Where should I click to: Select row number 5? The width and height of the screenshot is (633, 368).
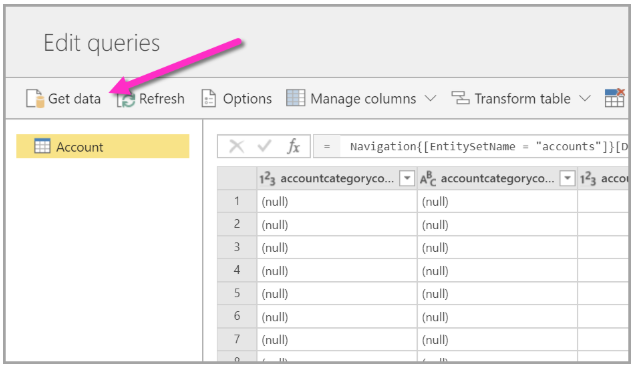click(x=237, y=293)
